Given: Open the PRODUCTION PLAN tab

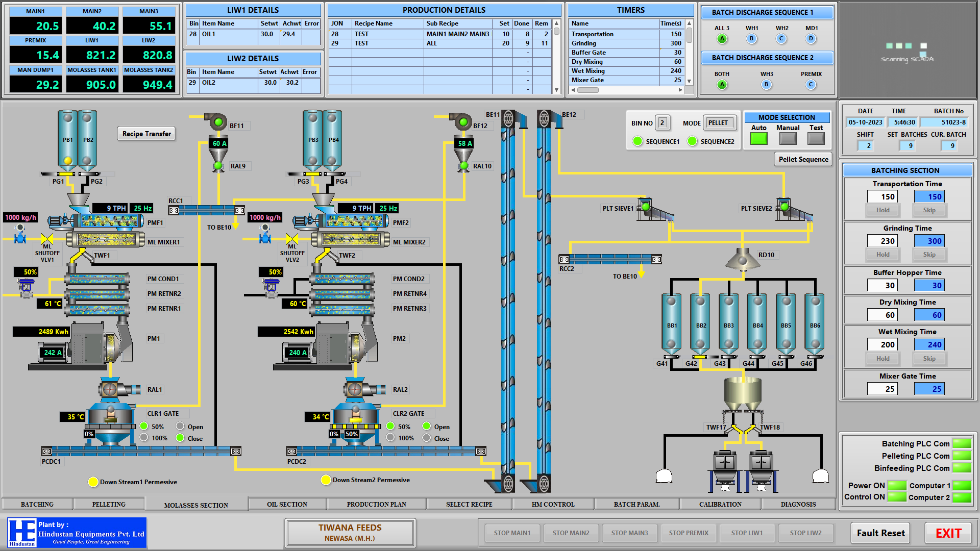Looking at the screenshot, I should coord(377,504).
